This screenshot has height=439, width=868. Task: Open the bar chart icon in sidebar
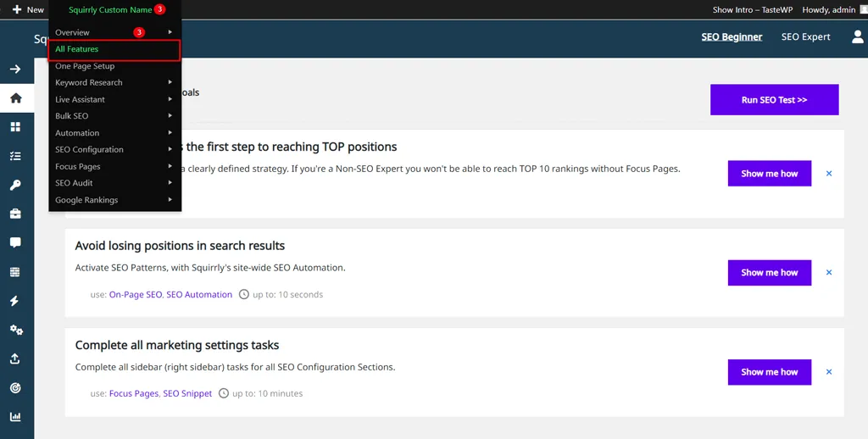15,416
